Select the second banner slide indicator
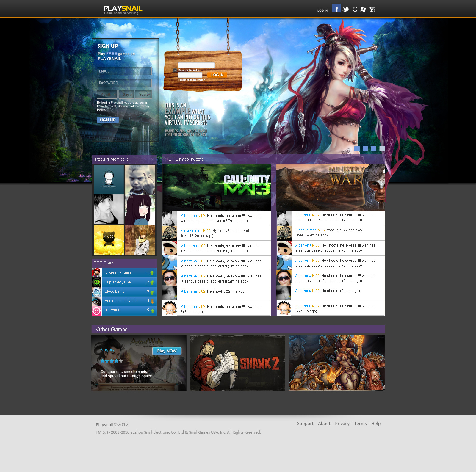 [x=365, y=149]
